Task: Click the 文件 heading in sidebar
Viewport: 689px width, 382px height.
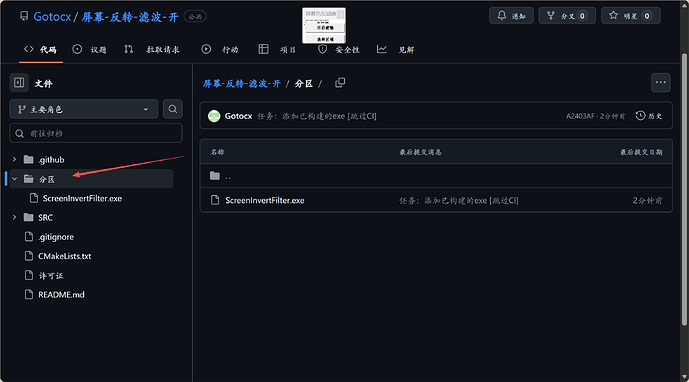Action: (x=44, y=84)
